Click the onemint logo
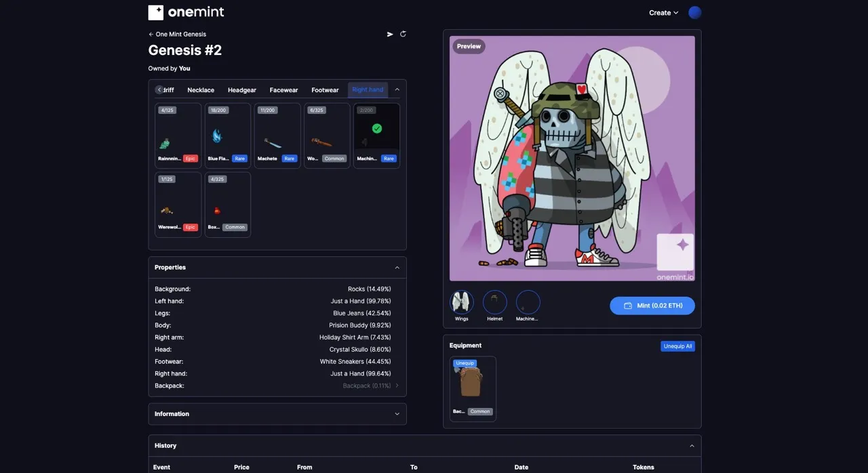This screenshot has height=473, width=868. click(x=186, y=12)
